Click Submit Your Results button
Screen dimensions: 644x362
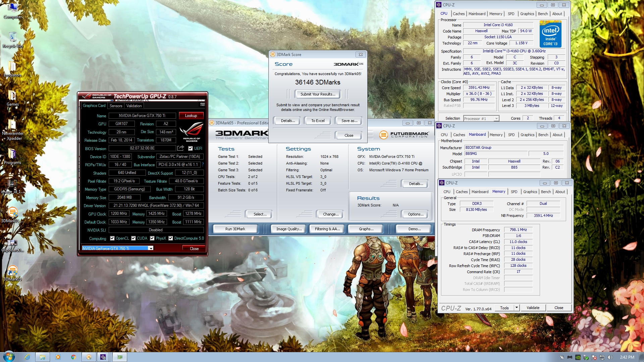(x=318, y=94)
